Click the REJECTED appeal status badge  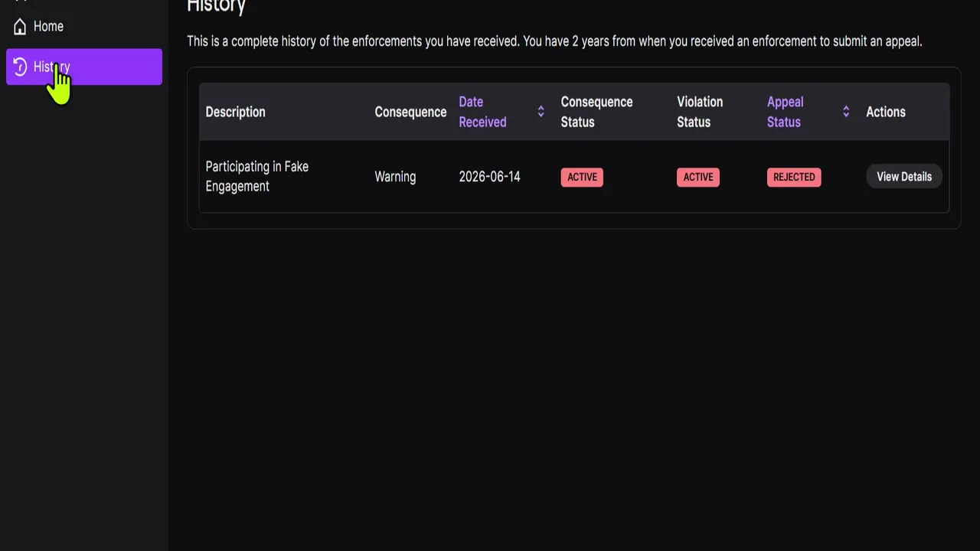pyautogui.click(x=794, y=177)
